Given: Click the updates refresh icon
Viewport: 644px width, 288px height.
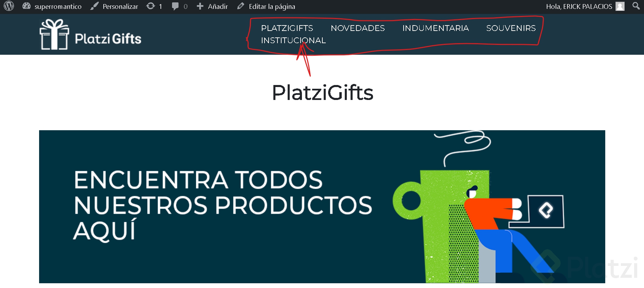Looking at the screenshot, I should coord(151,6).
